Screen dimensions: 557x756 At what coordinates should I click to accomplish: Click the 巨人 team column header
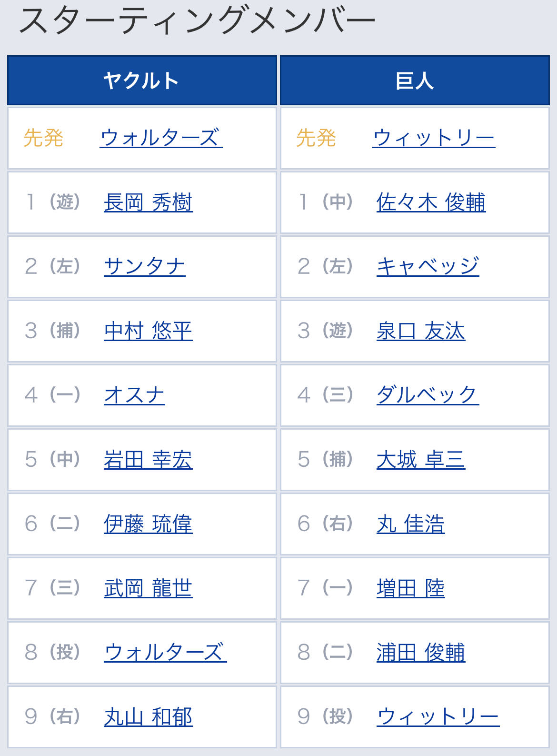pos(415,80)
